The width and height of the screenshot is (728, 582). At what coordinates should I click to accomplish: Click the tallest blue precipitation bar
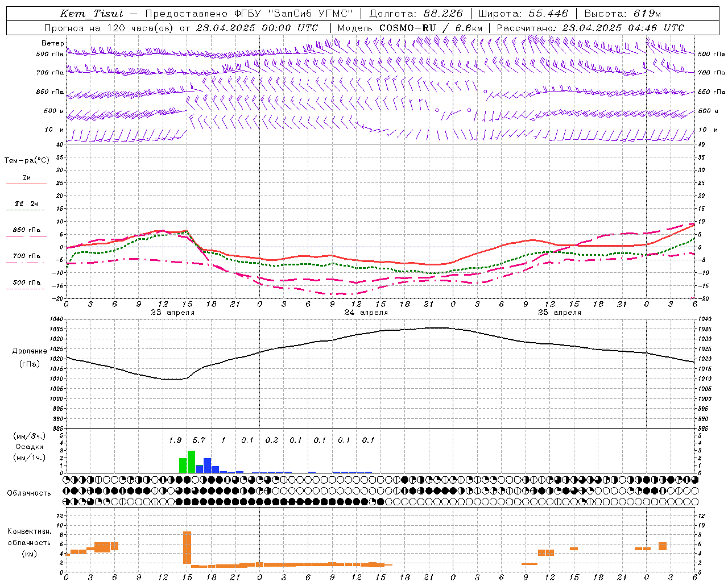208,465
